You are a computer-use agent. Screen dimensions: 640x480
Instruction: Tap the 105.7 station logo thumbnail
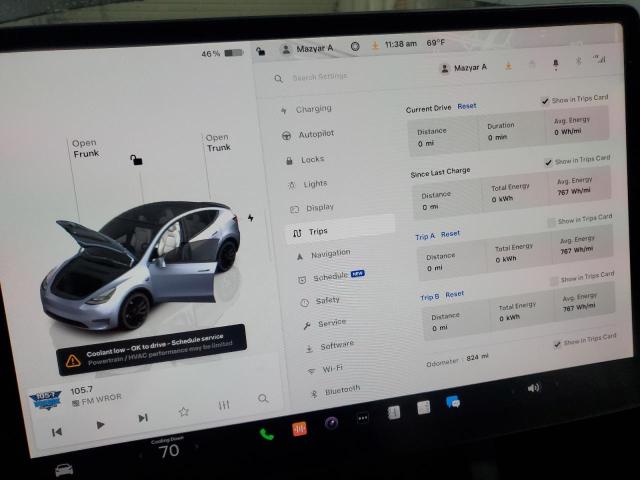(46, 400)
